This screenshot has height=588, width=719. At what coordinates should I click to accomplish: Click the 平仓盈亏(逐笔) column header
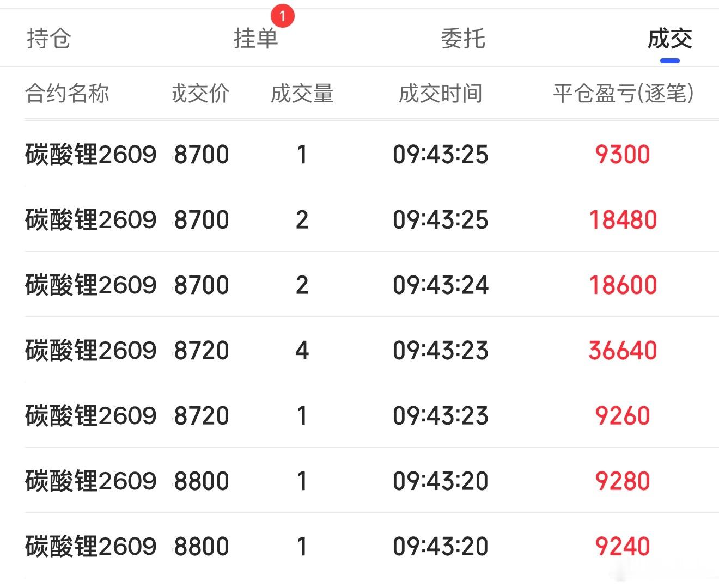point(623,94)
